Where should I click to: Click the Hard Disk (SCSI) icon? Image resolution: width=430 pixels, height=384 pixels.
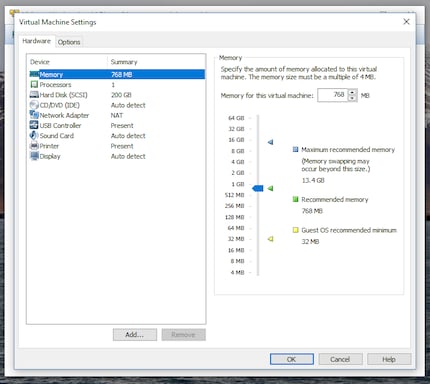pos(34,95)
